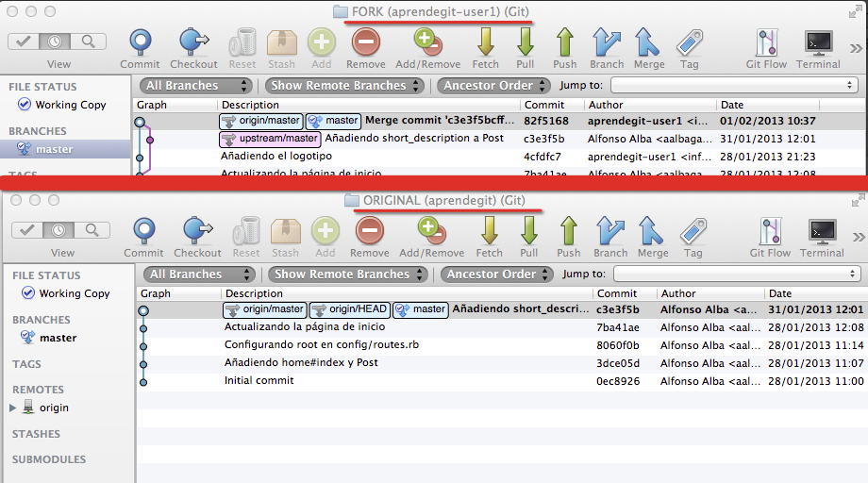
Task: Push changes using the FORK window toolbar
Action: (564, 43)
